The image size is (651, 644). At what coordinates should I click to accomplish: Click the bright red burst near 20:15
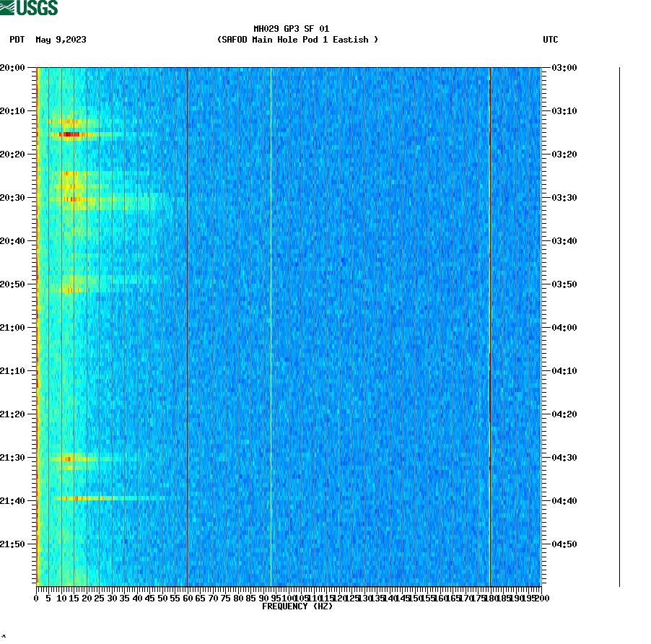click(69, 134)
